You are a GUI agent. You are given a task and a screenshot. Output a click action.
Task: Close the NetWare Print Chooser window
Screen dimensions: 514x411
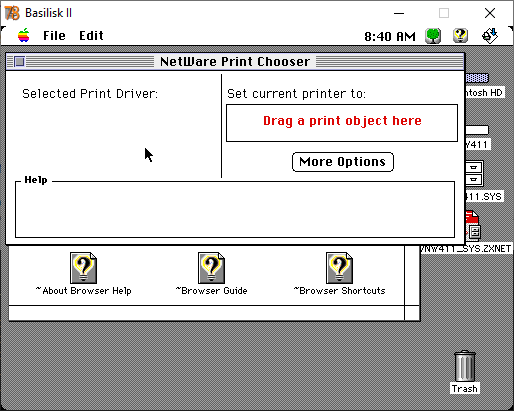coord(20,62)
